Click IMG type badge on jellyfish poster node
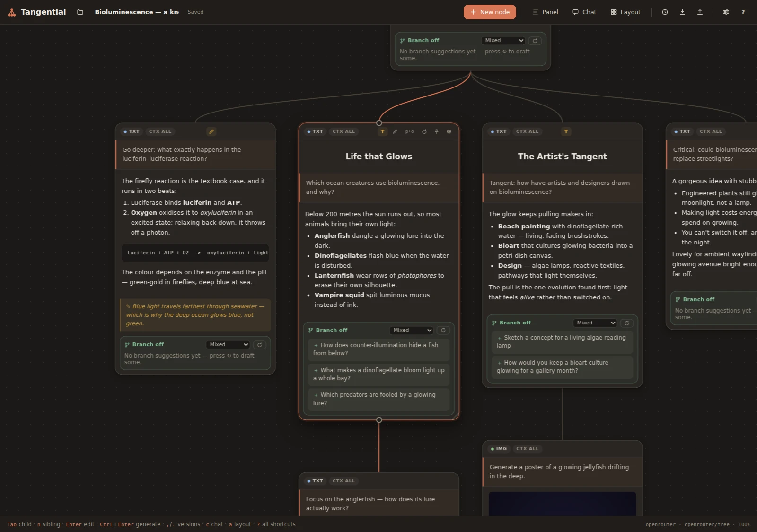 499,449
